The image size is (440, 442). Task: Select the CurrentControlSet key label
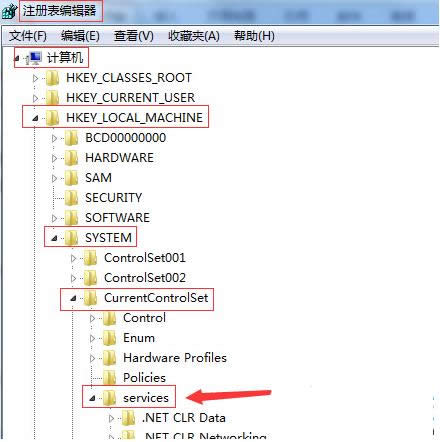pyautogui.click(x=156, y=298)
